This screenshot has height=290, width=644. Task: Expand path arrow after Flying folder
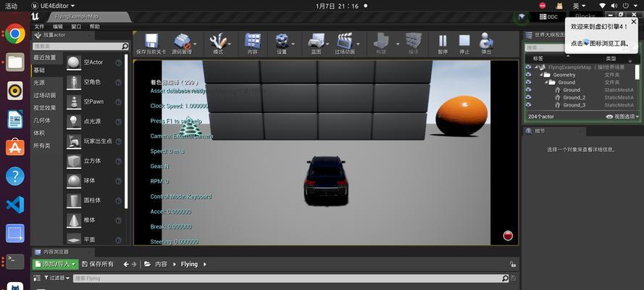tap(204, 264)
